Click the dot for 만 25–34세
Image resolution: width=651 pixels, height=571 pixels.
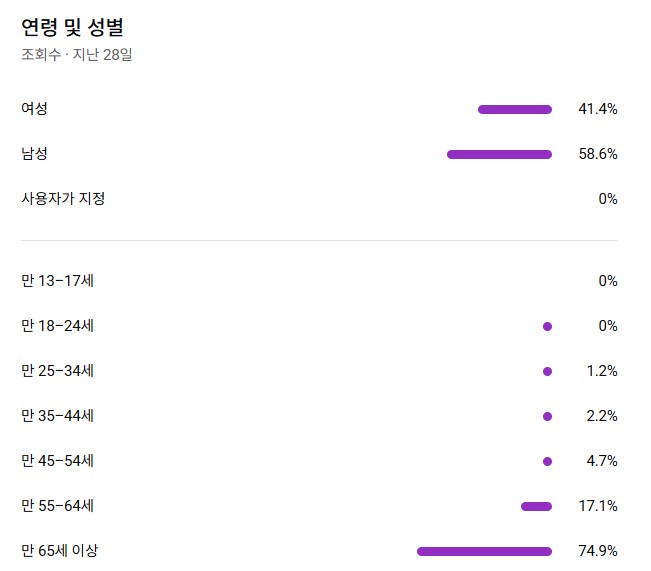[x=547, y=371]
